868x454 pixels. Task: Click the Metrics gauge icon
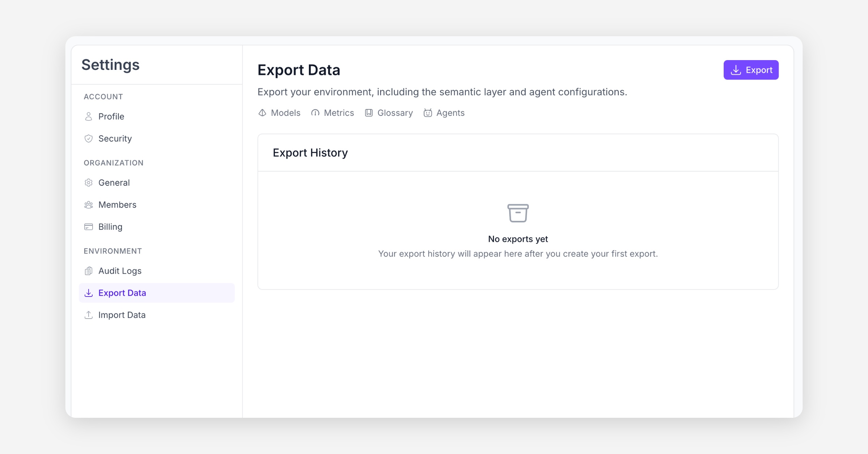315,113
